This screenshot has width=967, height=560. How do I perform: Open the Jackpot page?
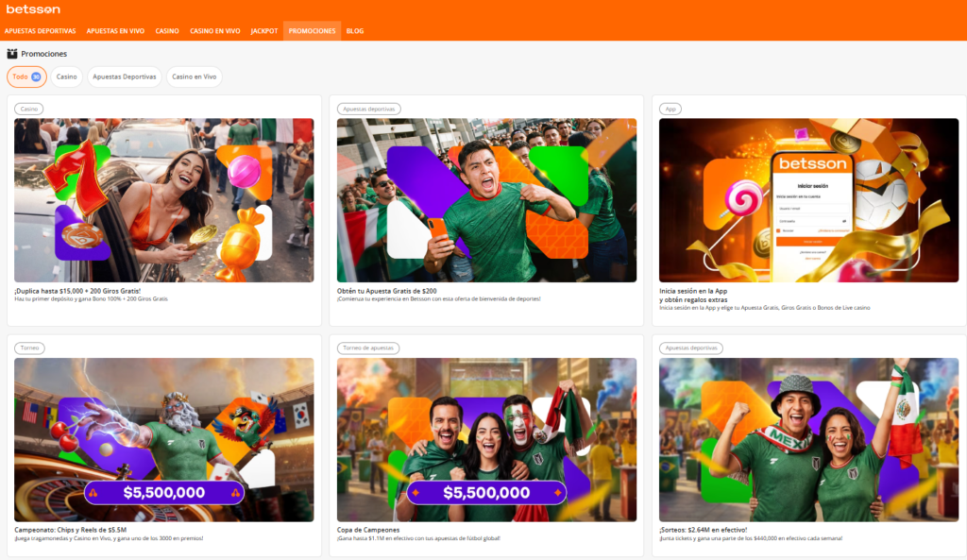pyautogui.click(x=264, y=31)
